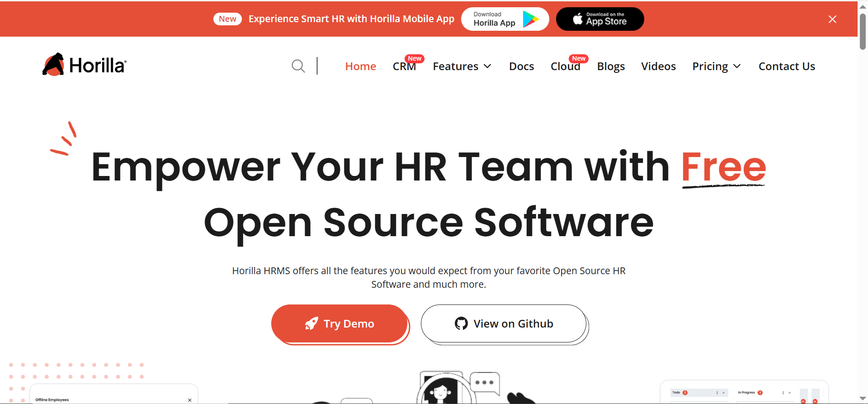Dismiss the mobile app promo banner
The width and height of the screenshot is (868, 404).
832,19
